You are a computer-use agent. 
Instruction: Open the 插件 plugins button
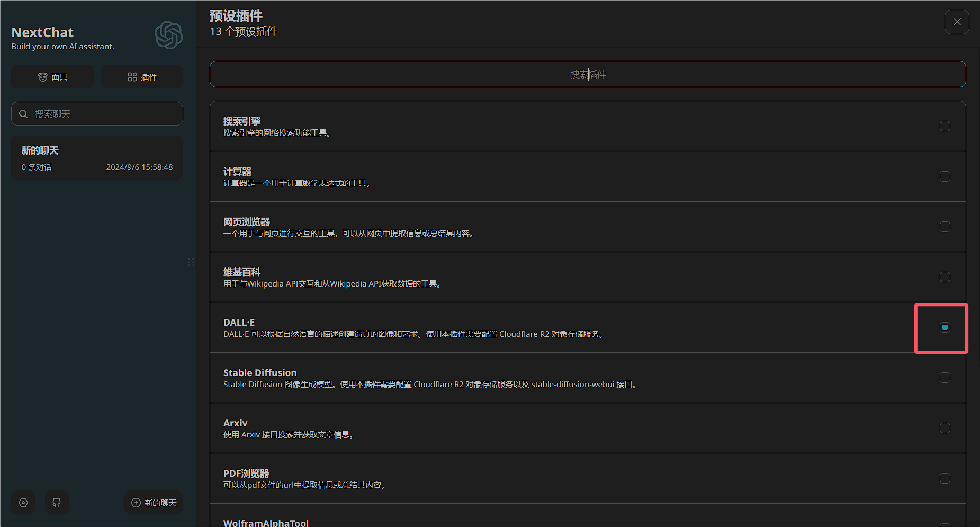pos(142,77)
